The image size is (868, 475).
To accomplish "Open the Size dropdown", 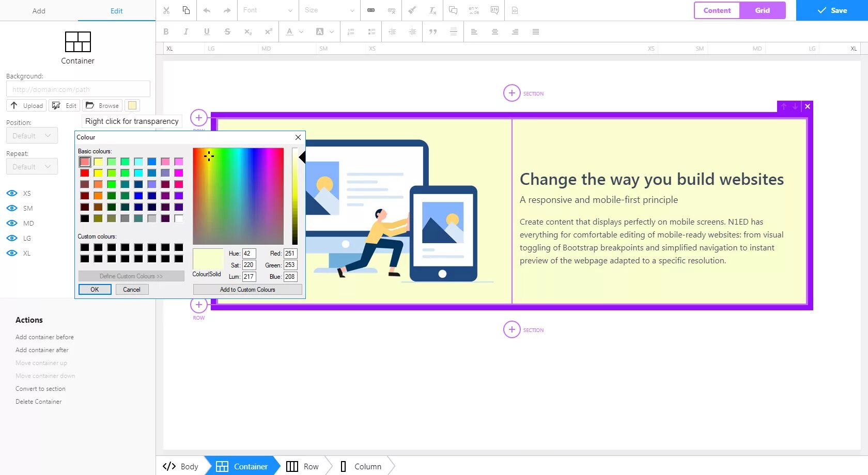I will click(329, 10).
